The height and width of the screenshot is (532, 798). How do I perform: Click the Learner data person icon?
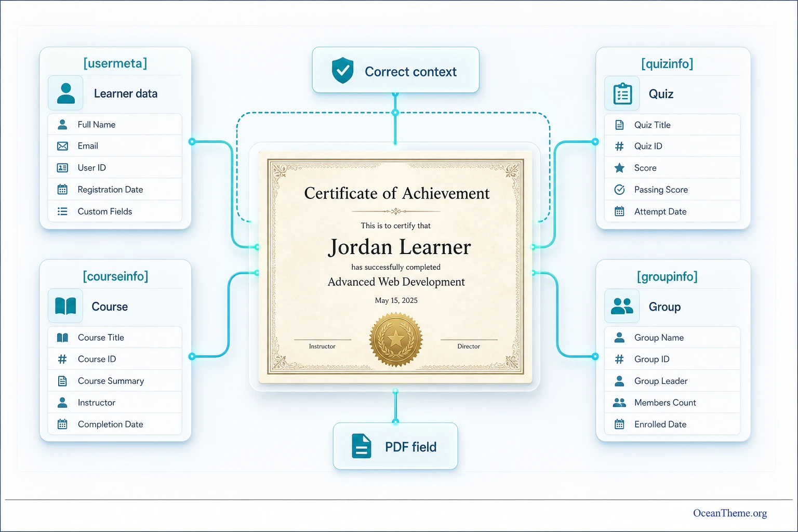click(65, 93)
